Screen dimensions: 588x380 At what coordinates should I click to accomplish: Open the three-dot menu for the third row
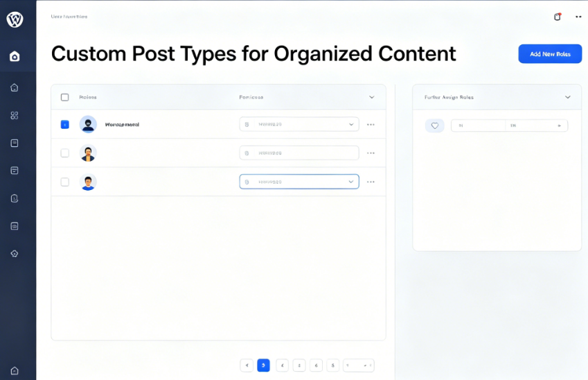(x=371, y=182)
